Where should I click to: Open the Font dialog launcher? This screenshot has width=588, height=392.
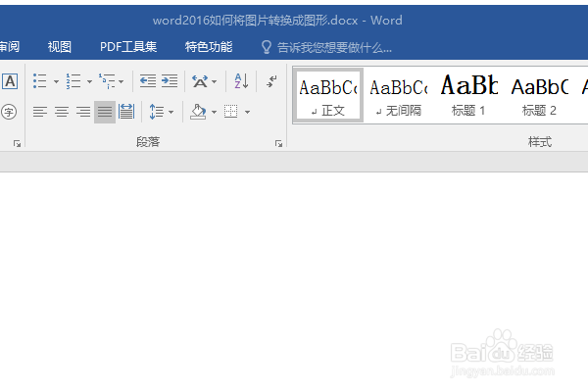coord(17,143)
